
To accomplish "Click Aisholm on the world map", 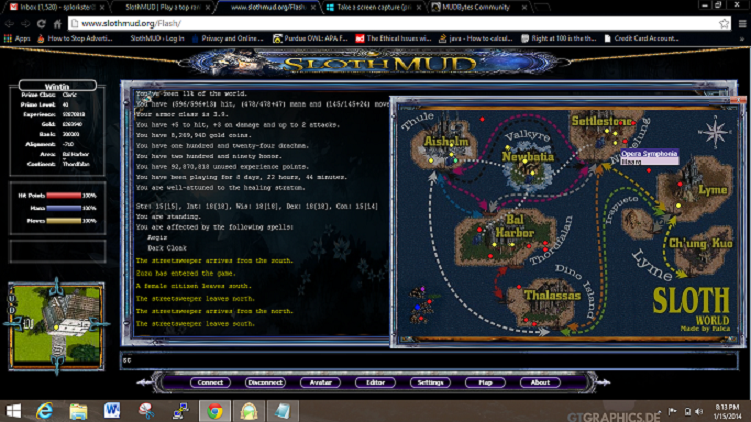I will pos(446,142).
